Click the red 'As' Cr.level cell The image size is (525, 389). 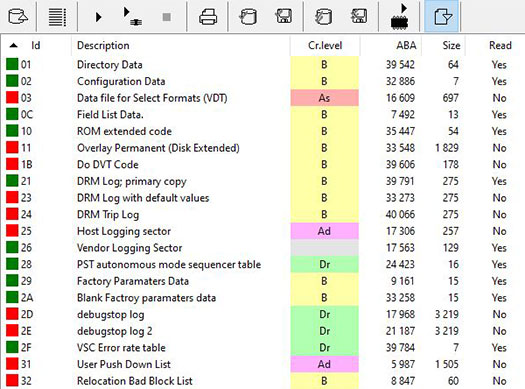324,98
